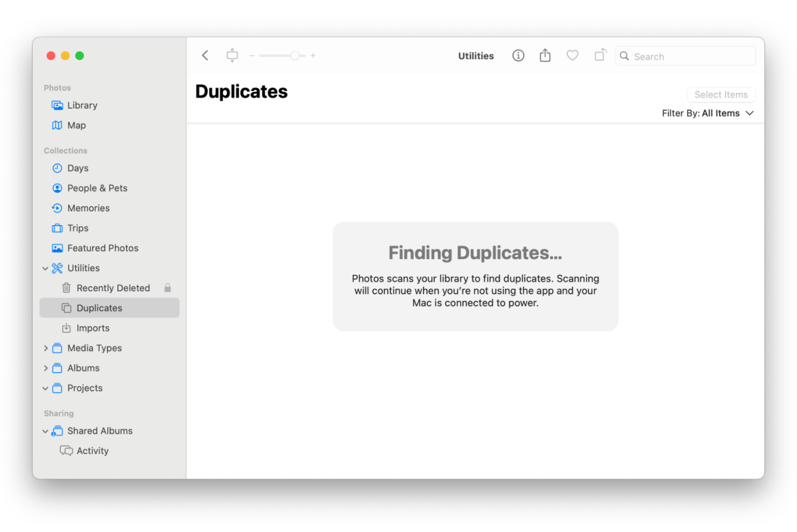This screenshot has height=532, width=797.
Task: Click the Trips suitcase icon
Action: click(x=57, y=228)
